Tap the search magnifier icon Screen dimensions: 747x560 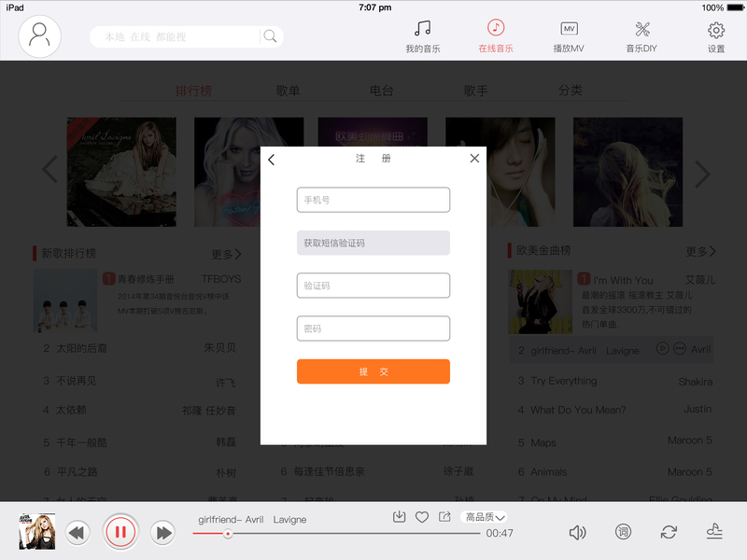click(270, 36)
